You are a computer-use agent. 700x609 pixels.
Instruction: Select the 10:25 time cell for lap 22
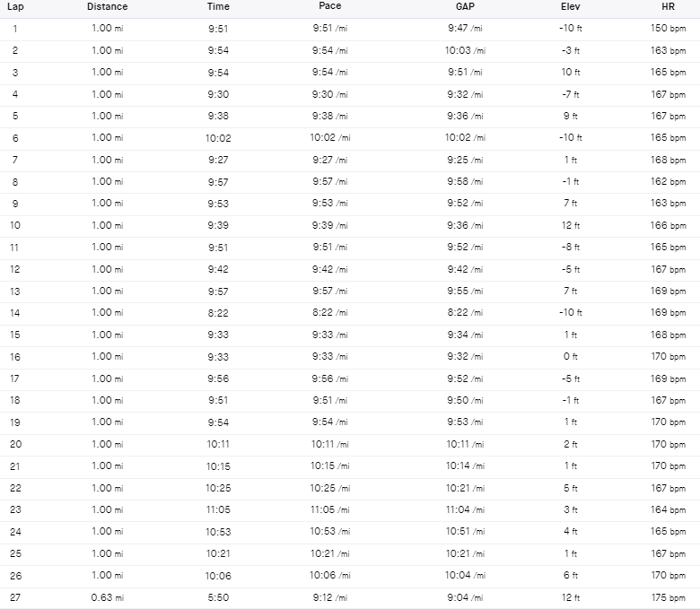(218, 488)
